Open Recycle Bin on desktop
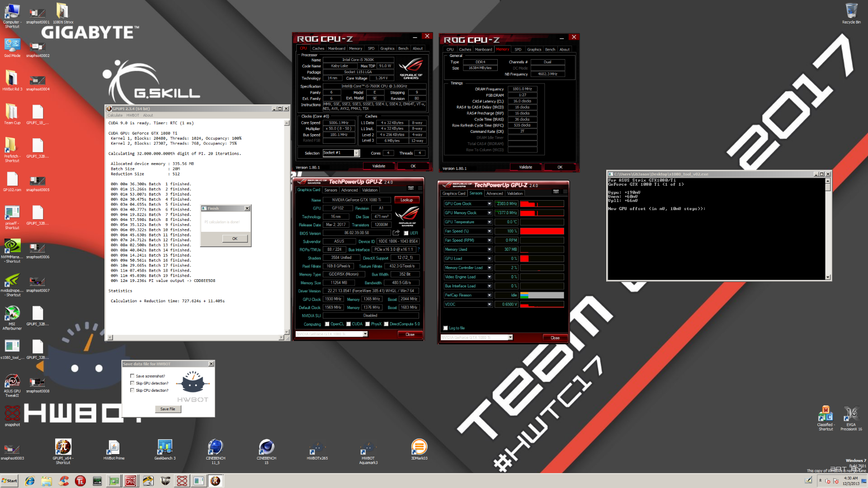The image size is (868, 488). click(851, 13)
